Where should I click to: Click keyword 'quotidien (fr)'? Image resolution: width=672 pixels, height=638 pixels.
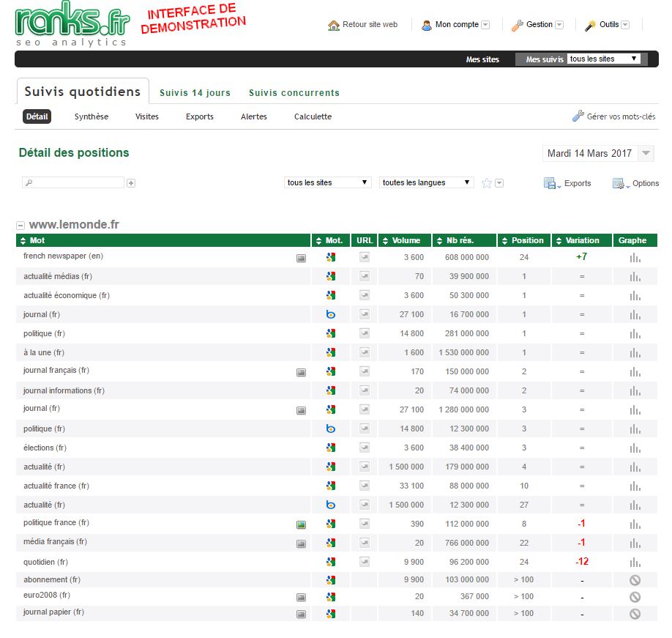pos(45,562)
